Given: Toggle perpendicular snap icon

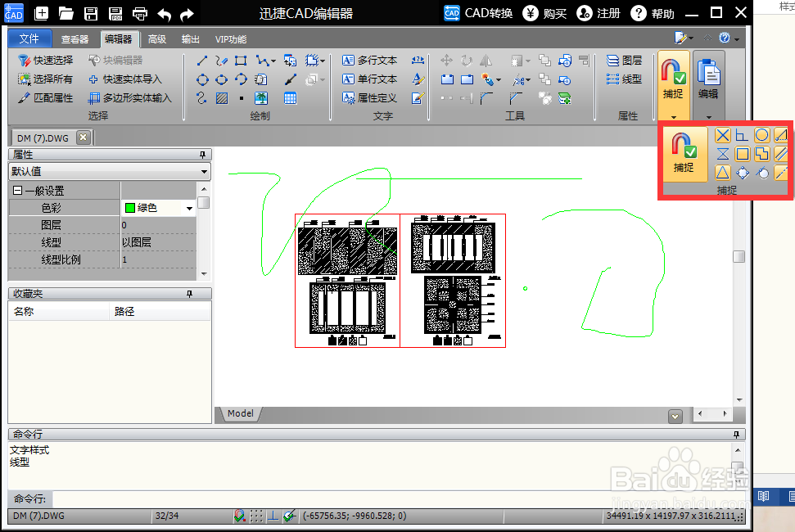Looking at the screenshot, I should pyautogui.click(x=743, y=135).
